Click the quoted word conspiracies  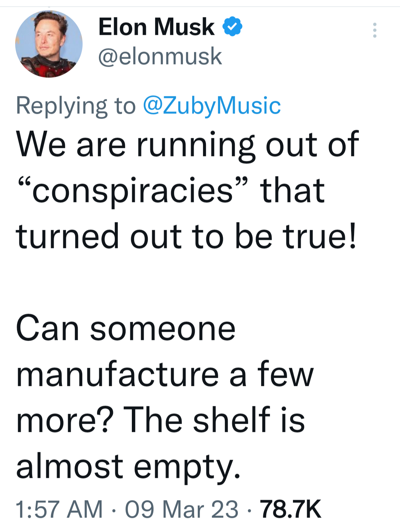coord(132,191)
